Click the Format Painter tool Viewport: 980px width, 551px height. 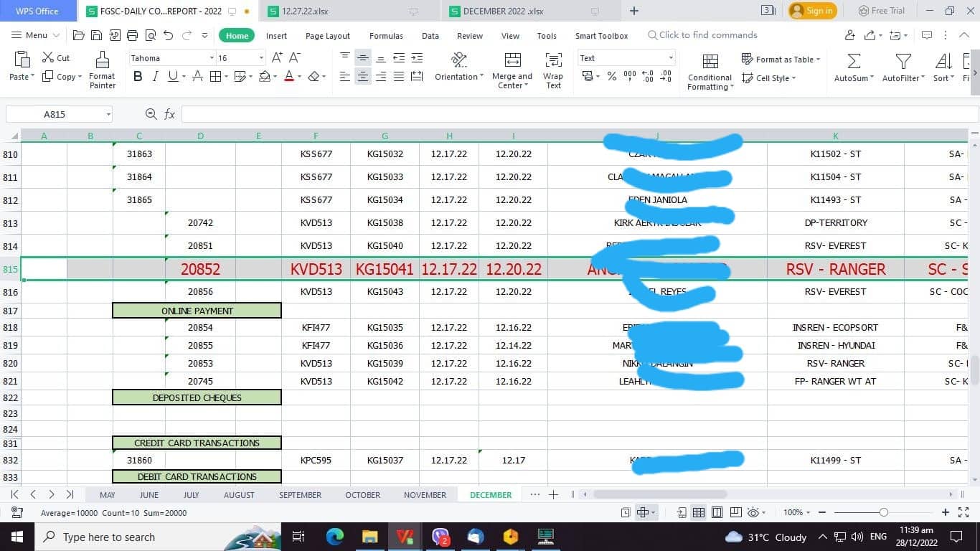102,70
